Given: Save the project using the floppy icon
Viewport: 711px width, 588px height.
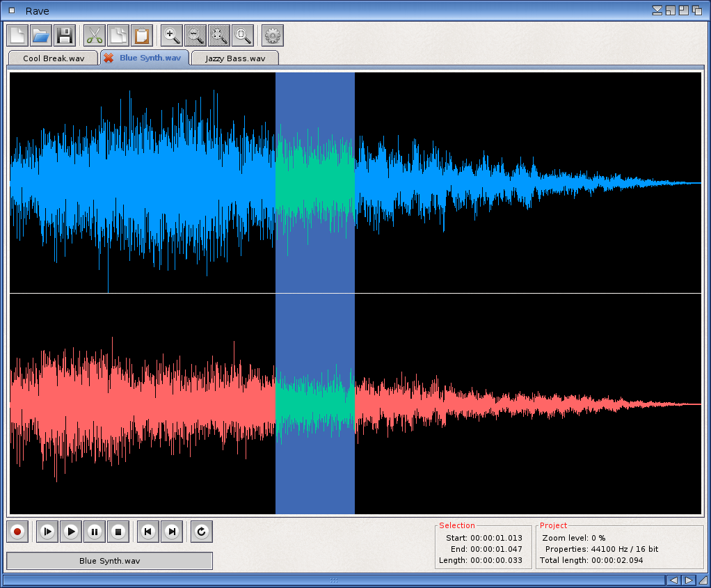Looking at the screenshot, I should click(x=65, y=35).
